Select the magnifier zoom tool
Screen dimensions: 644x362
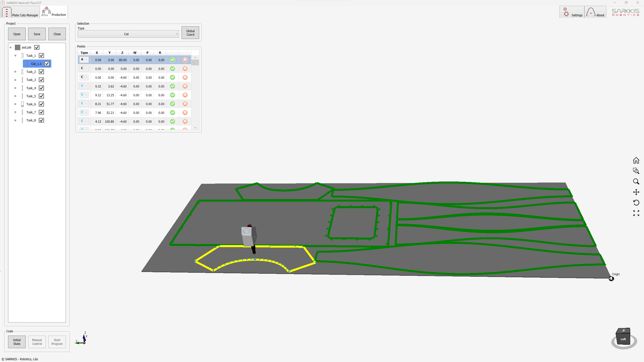(x=636, y=182)
